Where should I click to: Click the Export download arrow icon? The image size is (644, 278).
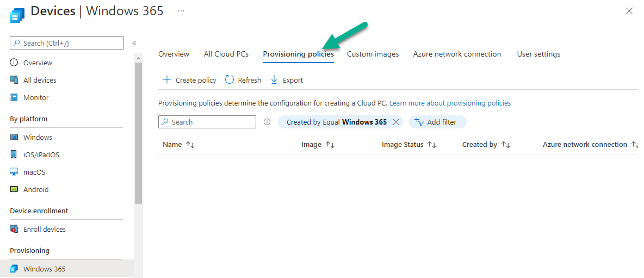[274, 80]
